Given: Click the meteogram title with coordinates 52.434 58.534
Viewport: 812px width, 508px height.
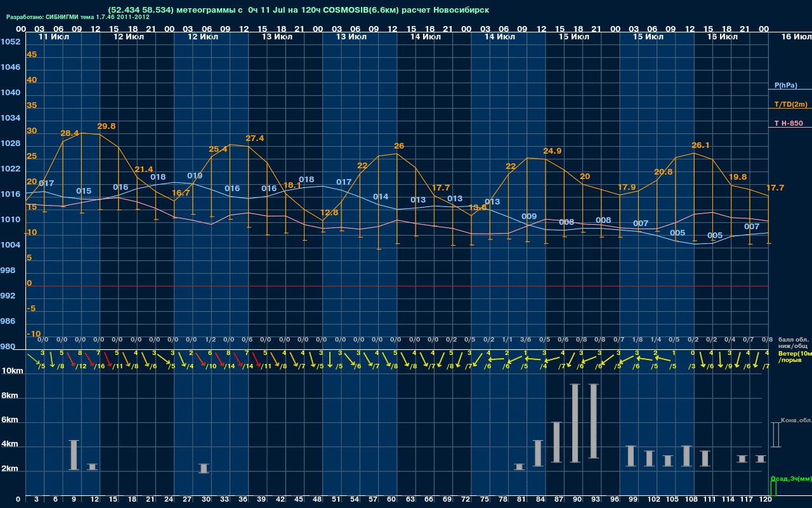Looking at the screenshot, I should click(x=298, y=10).
